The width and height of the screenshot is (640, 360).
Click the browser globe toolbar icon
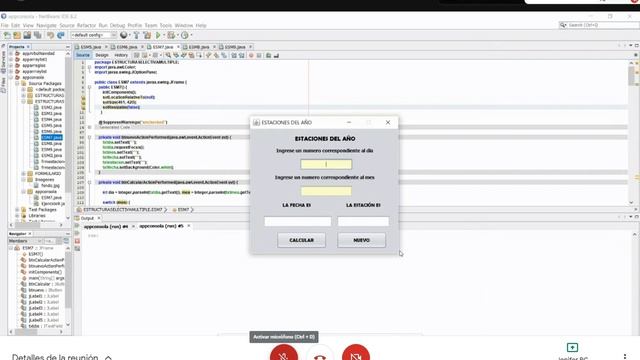(124, 36)
